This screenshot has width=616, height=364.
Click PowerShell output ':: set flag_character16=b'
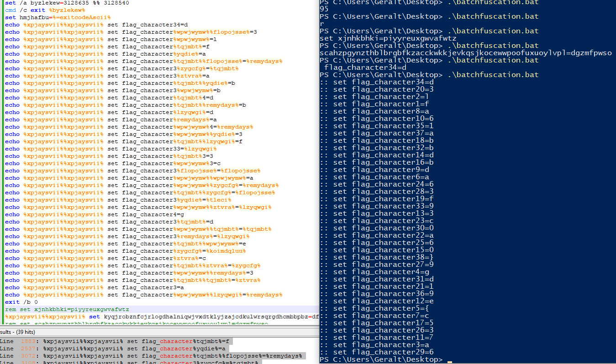pos(377,162)
